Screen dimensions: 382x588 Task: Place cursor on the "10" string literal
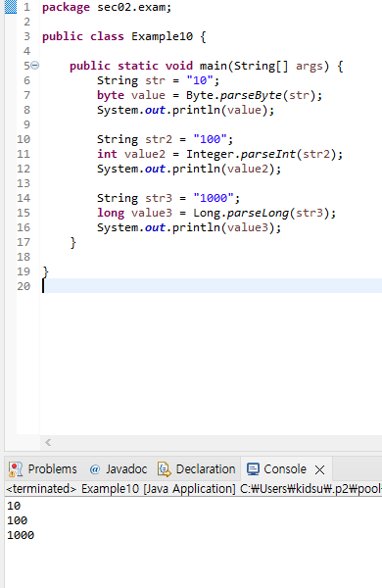click(200, 80)
